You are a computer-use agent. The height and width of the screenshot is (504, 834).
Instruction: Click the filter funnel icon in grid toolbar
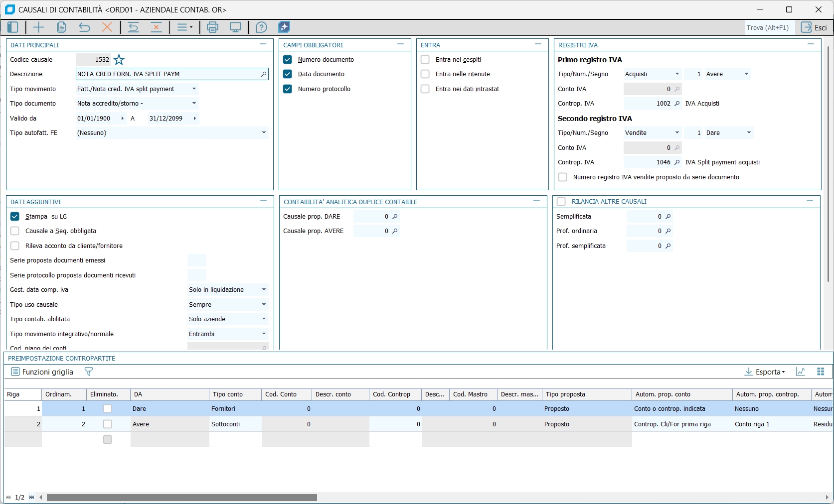(x=89, y=372)
